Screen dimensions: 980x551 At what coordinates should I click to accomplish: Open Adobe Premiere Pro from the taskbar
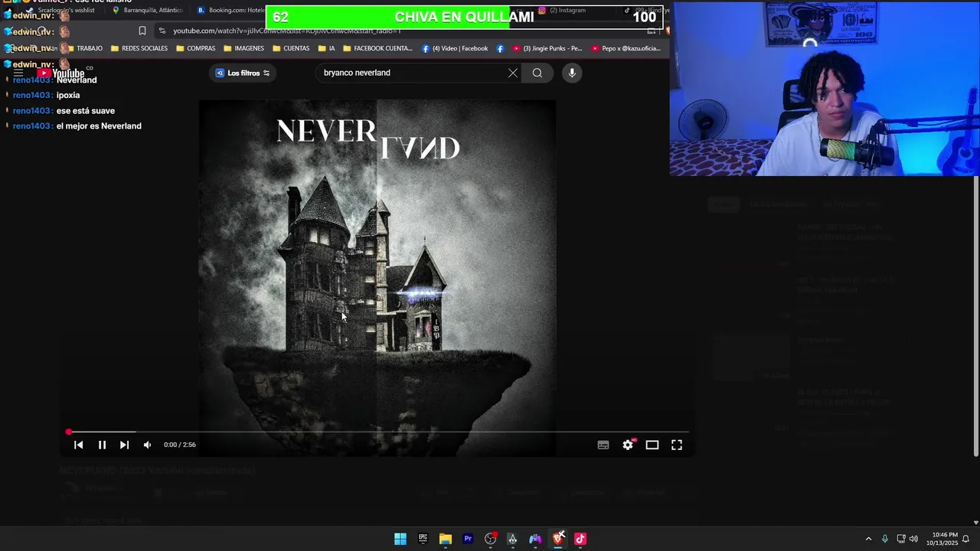[468, 539]
